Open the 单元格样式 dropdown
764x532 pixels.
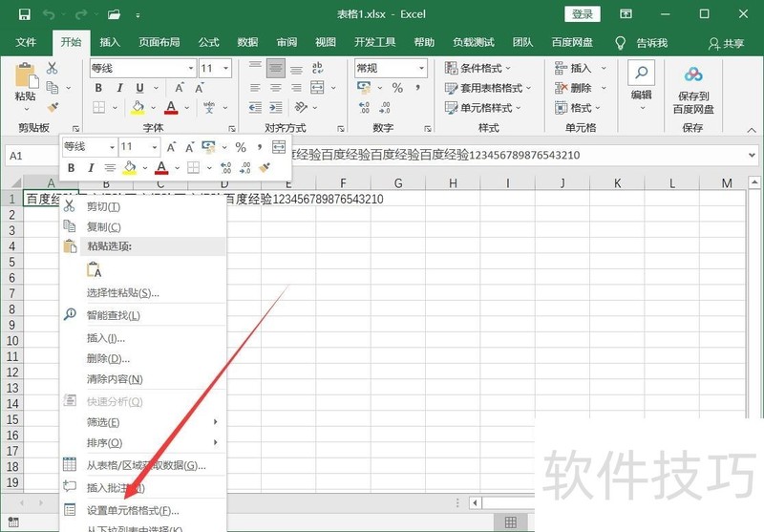pos(483,107)
